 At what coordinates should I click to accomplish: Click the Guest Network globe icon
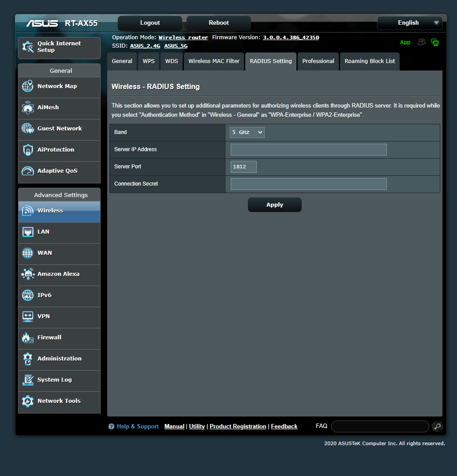click(28, 128)
